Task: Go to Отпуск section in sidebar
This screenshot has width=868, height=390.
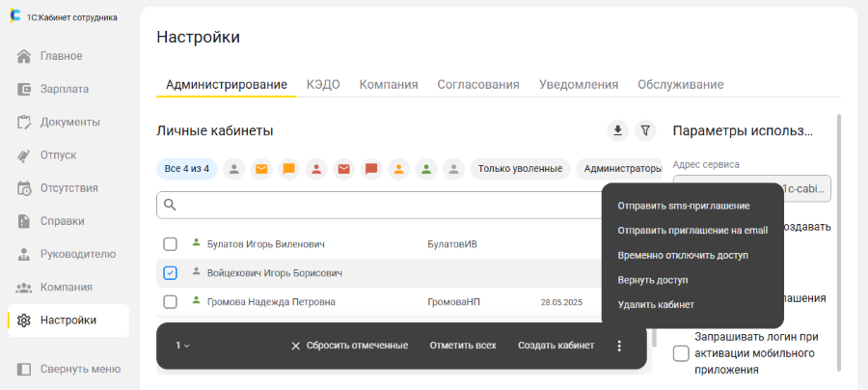Action: point(58,154)
